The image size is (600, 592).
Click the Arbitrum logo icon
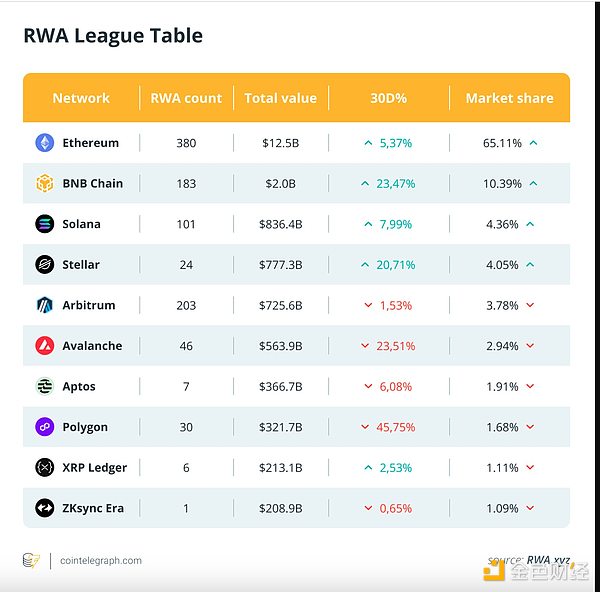coord(44,305)
